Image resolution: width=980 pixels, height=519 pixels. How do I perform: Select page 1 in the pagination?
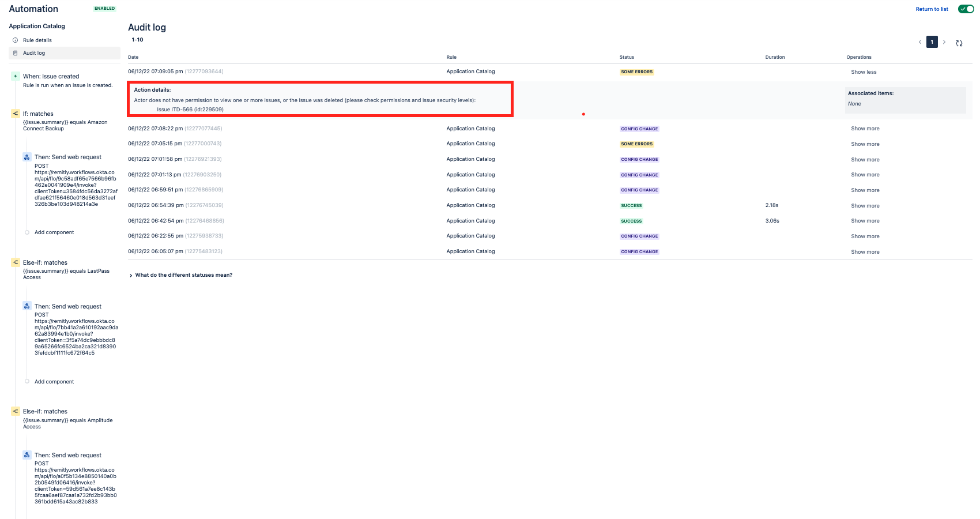tap(932, 42)
